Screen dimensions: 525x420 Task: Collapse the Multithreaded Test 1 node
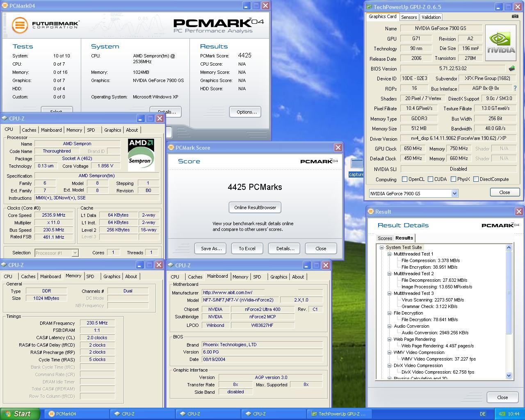click(x=390, y=254)
